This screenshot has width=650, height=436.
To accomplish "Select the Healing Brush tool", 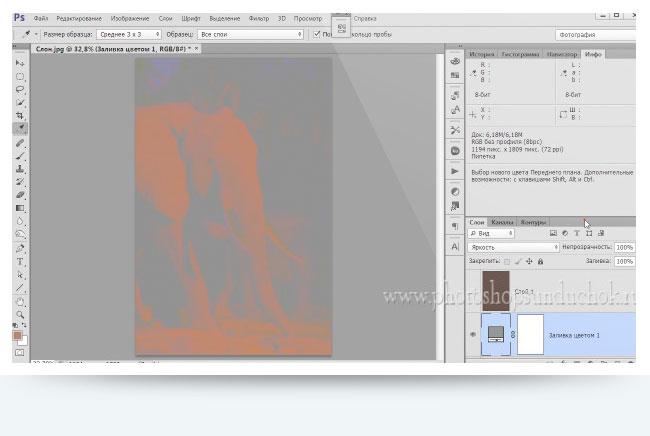I will click(x=20, y=143).
